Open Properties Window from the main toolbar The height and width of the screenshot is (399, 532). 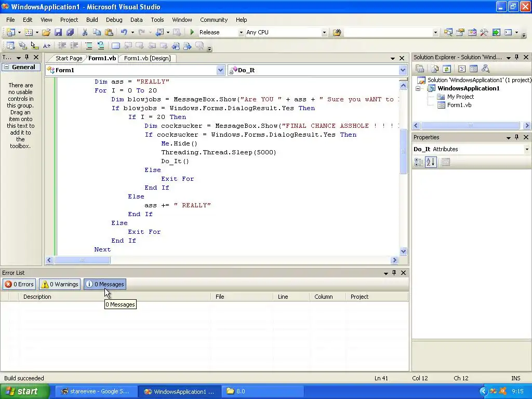460,32
